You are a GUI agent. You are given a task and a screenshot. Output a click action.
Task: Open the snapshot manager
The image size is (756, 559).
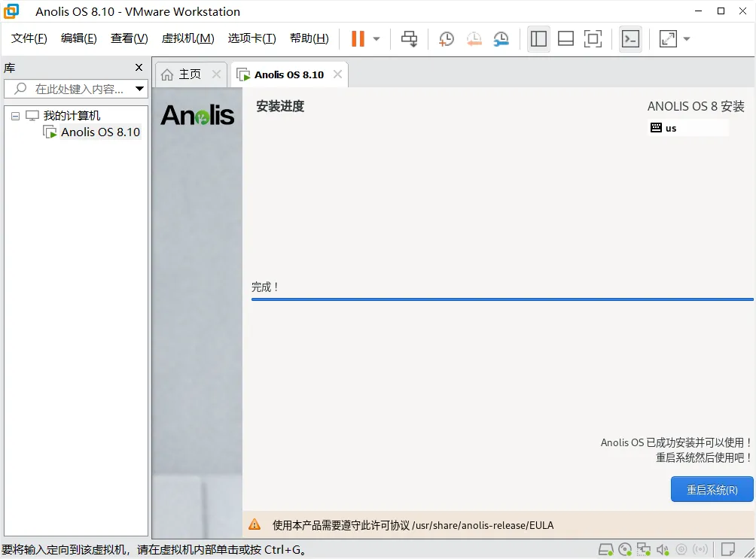tap(501, 38)
